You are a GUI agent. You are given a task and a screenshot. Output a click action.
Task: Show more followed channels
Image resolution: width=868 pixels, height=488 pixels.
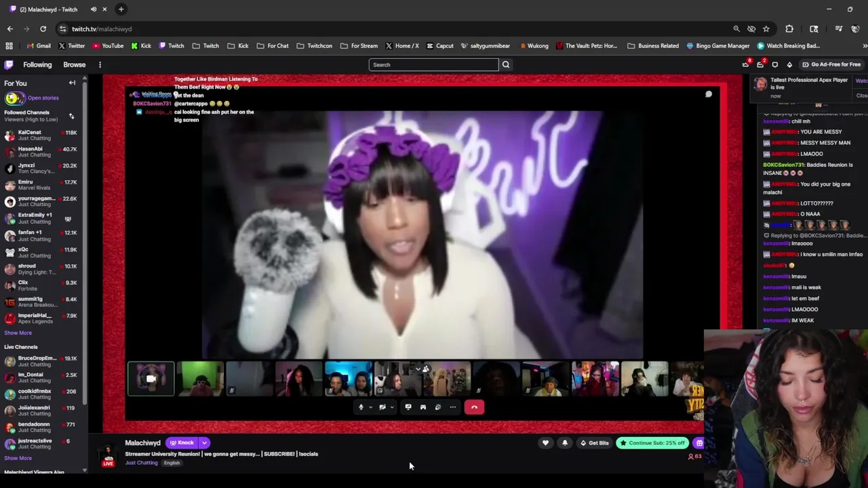point(18,333)
